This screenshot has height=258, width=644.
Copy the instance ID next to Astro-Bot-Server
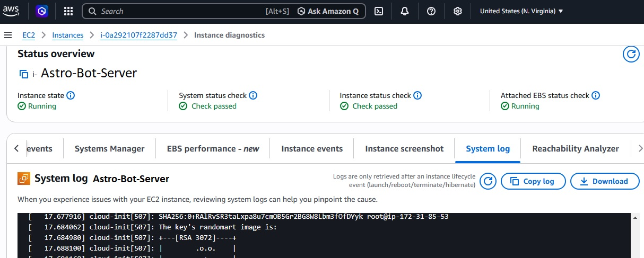(x=23, y=74)
